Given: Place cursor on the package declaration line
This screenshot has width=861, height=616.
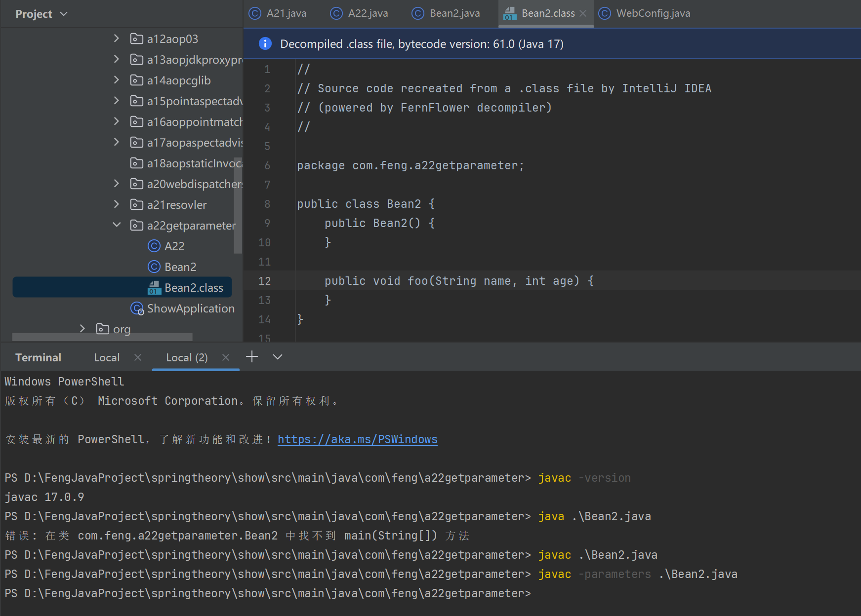Looking at the screenshot, I should pyautogui.click(x=410, y=165).
